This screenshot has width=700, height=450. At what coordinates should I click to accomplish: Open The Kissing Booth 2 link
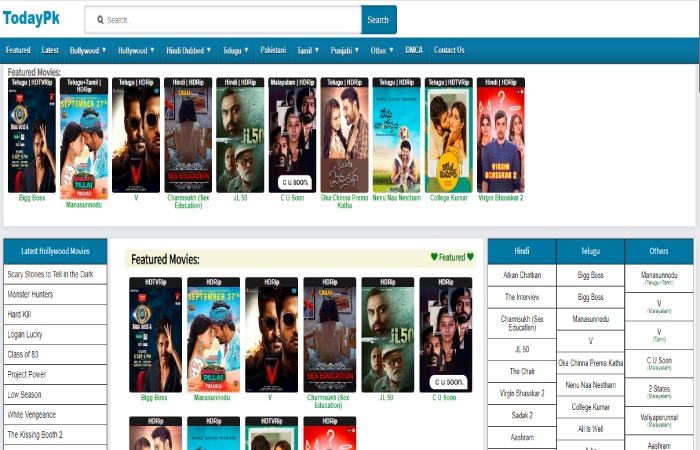pyautogui.click(x=55, y=435)
